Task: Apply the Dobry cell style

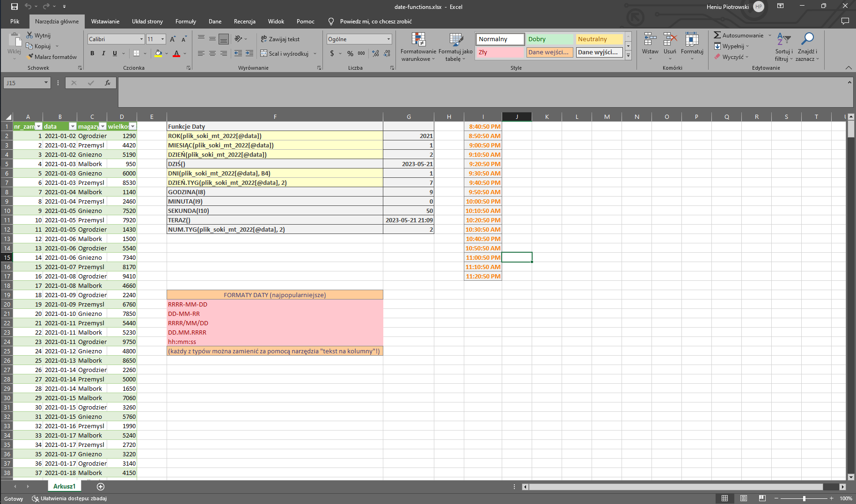Action: point(550,39)
